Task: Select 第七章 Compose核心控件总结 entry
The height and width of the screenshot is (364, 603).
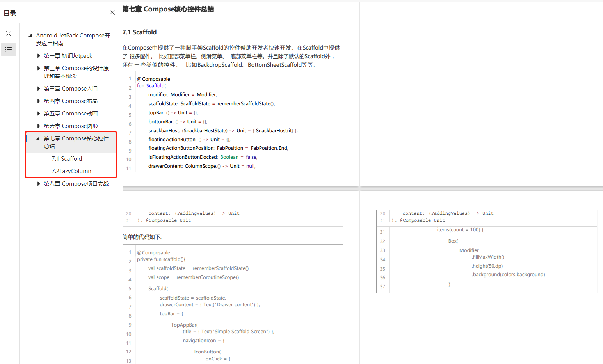Action: tap(76, 142)
